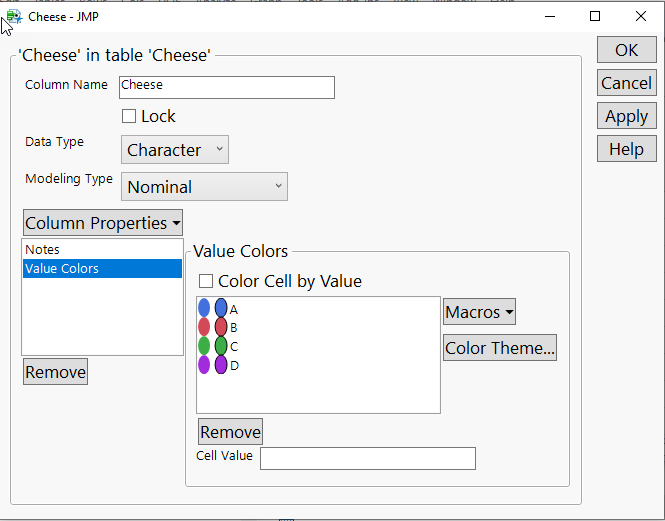
Task: Click the blue color oval for value A
Action: click(x=221, y=308)
